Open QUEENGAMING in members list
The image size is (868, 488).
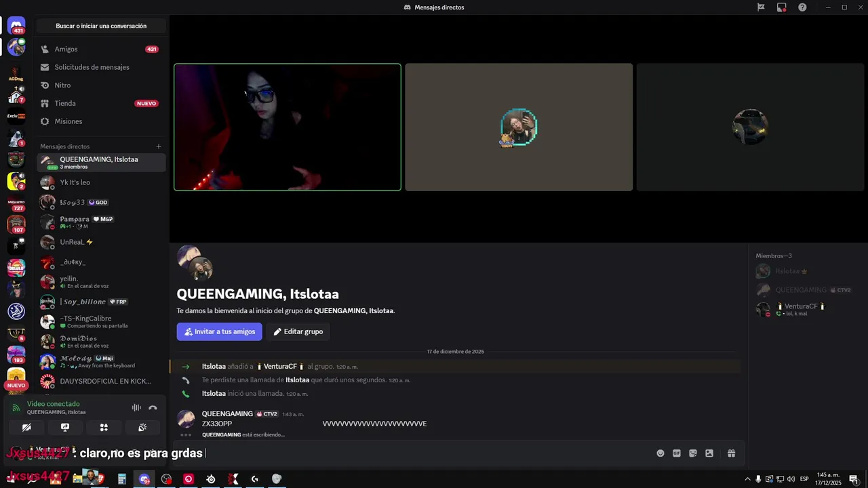tap(807, 290)
